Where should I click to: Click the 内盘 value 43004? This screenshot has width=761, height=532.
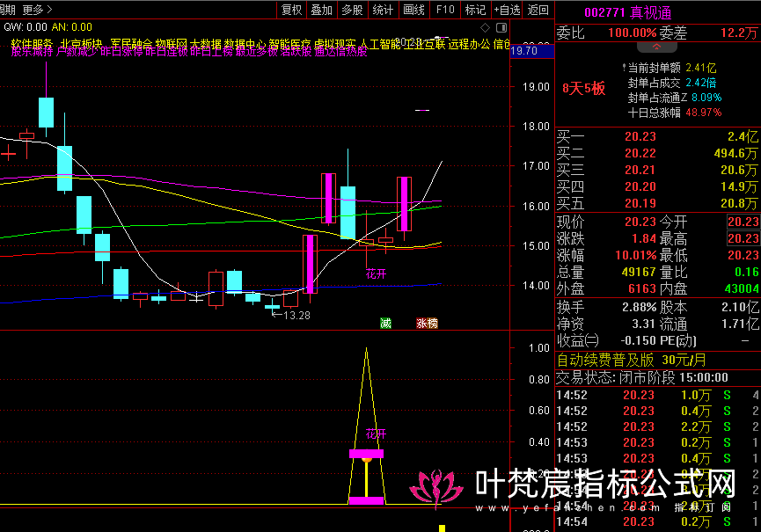pyautogui.click(x=742, y=289)
